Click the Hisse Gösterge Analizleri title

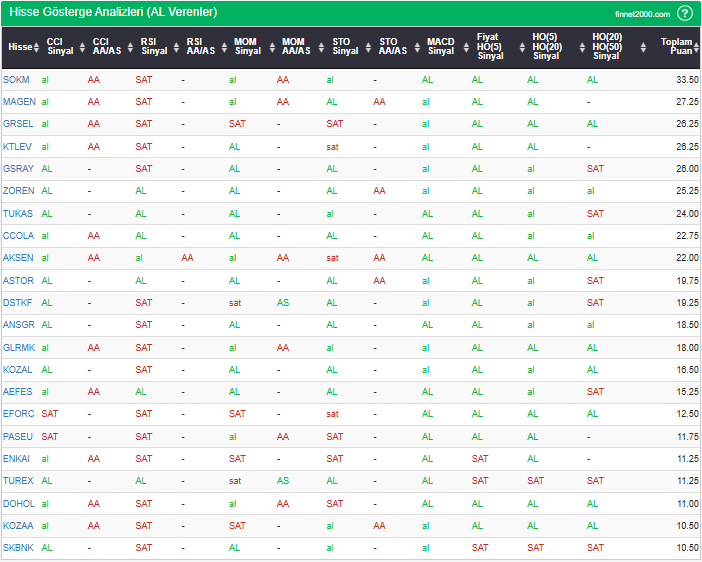tap(113, 13)
